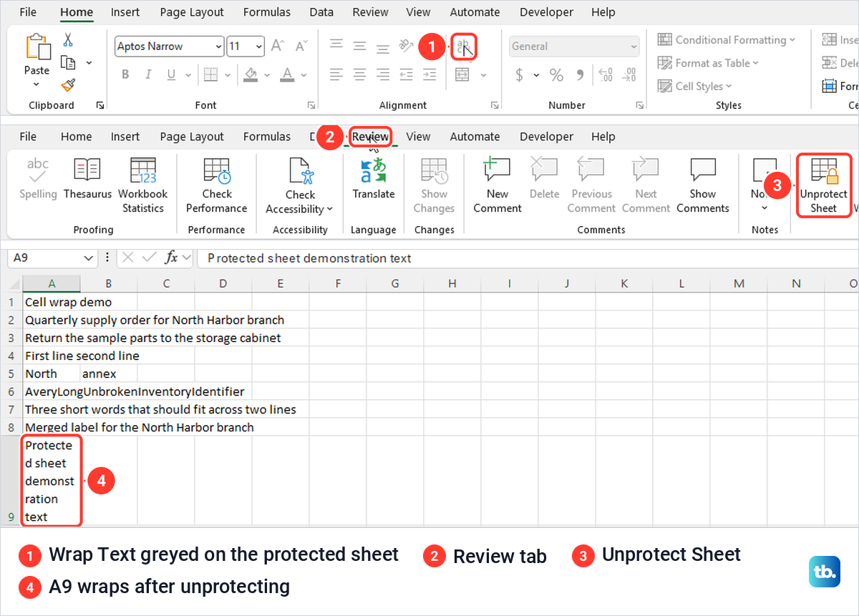Open Page Layout tab in the Home ribbon
This screenshot has width=859, height=616.
[x=192, y=12]
